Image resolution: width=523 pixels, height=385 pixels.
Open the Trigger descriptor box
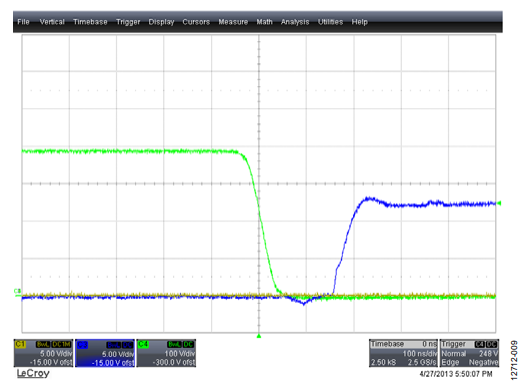tap(469, 353)
